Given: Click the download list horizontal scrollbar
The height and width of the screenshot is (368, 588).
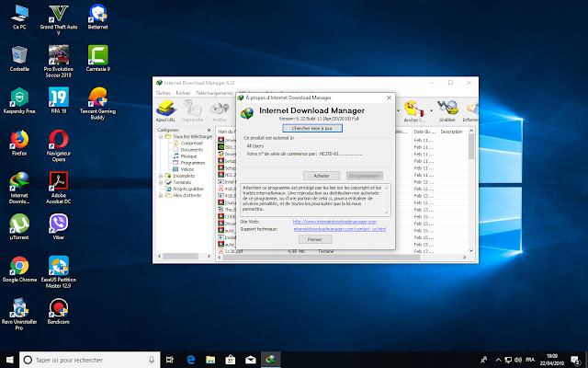Looking at the screenshot, I should 322,258.
